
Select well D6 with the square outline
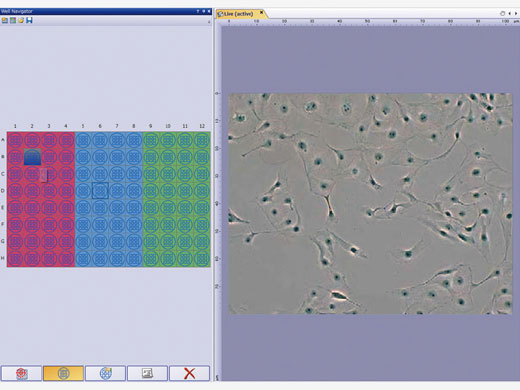100,191
